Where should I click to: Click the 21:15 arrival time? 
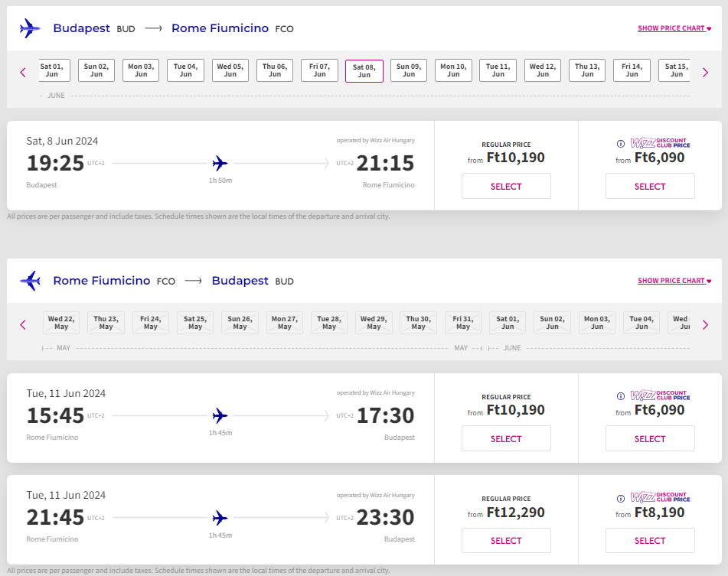385,163
